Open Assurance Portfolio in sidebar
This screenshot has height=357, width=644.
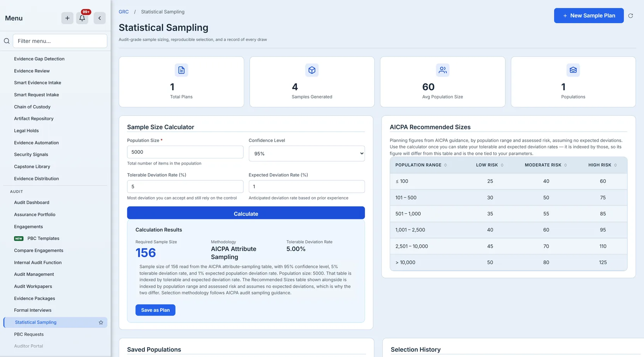click(35, 215)
